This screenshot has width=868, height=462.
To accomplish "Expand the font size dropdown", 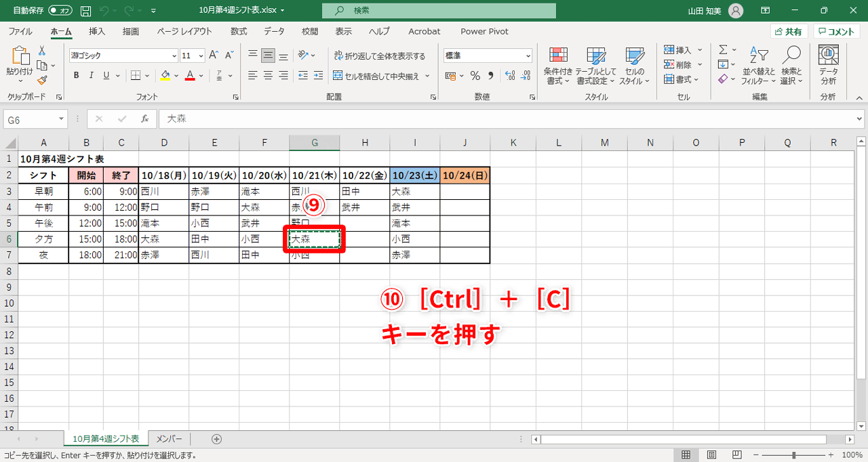I will click(201, 55).
